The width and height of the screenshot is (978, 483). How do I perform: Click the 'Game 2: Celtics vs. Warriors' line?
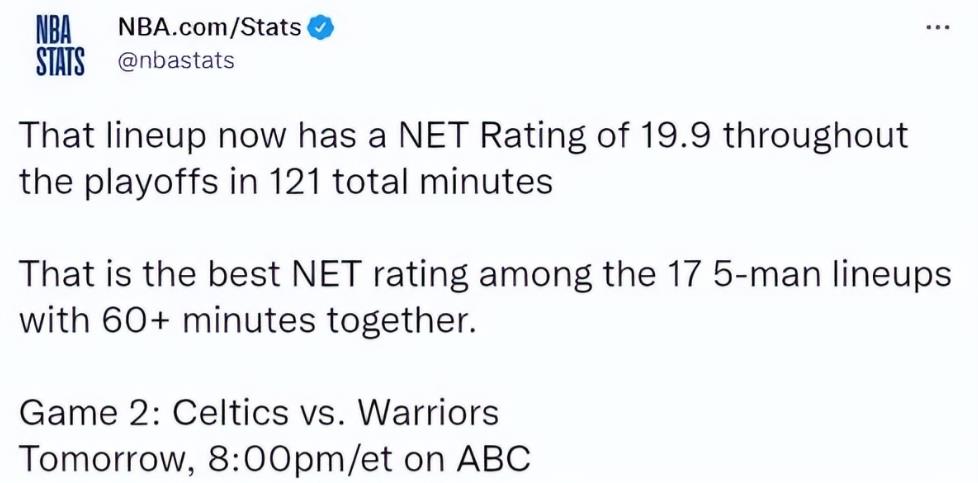259,413
